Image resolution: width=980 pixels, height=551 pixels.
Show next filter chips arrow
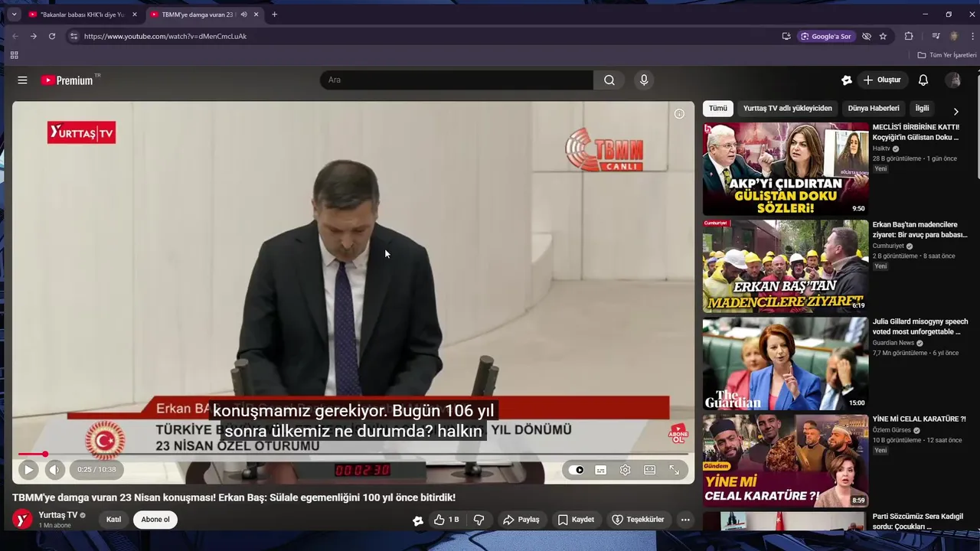955,111
